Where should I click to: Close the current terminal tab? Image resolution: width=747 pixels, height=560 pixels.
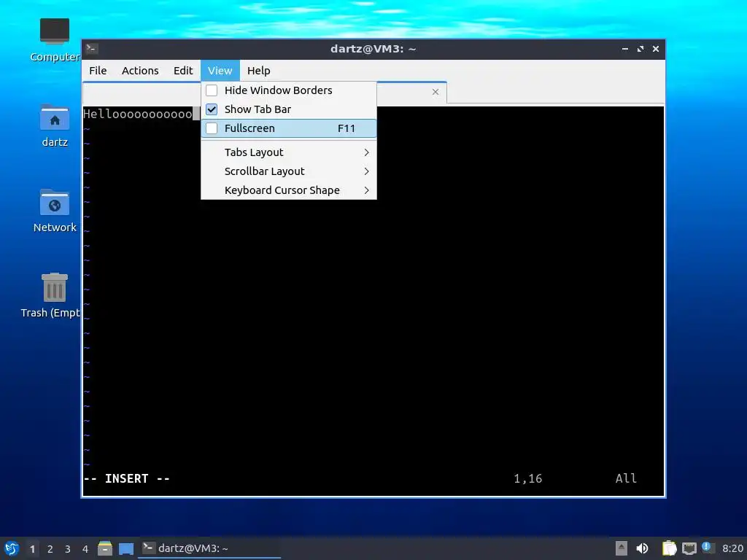point(436,92)
